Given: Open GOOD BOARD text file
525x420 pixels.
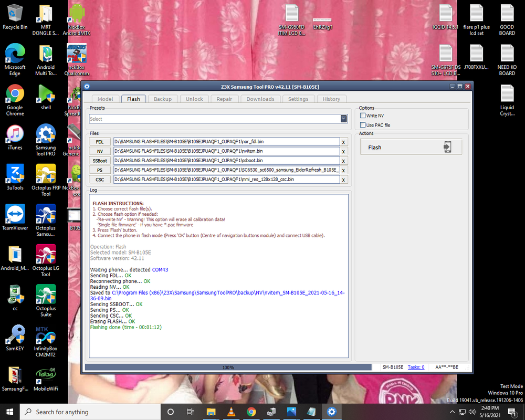Looking at the screenshot, I should pyautogui.click(x=507, y=20).
